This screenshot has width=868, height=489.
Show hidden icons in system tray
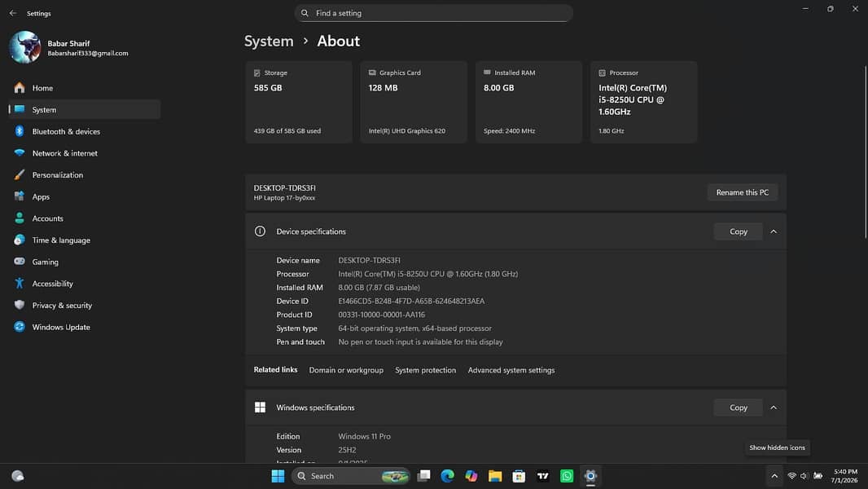pos(774,476)
